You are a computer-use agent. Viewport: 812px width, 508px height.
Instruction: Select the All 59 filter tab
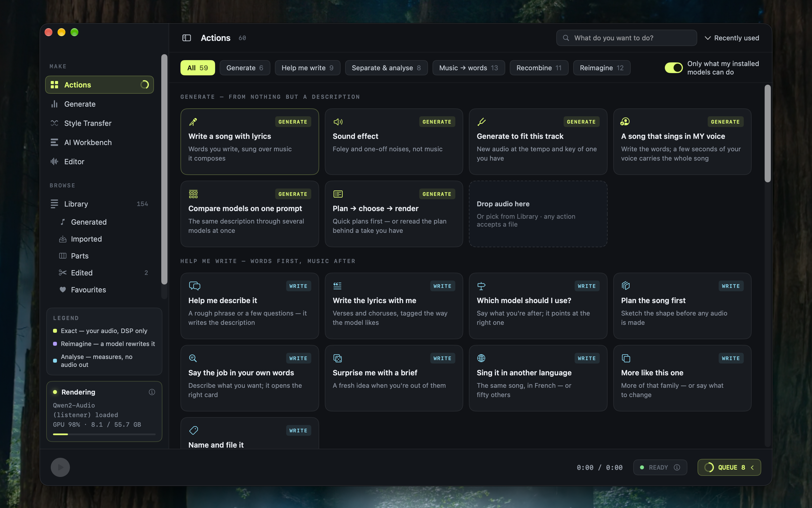pyautogui.click(x=198, y=68)
